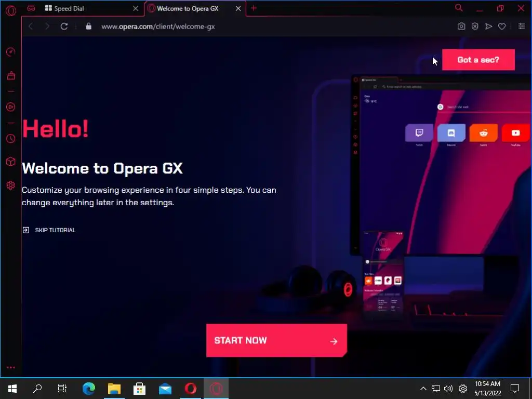Open the notification center icon
The width and height of the screenshot is (532, 399).
click(x=515, y=389)
